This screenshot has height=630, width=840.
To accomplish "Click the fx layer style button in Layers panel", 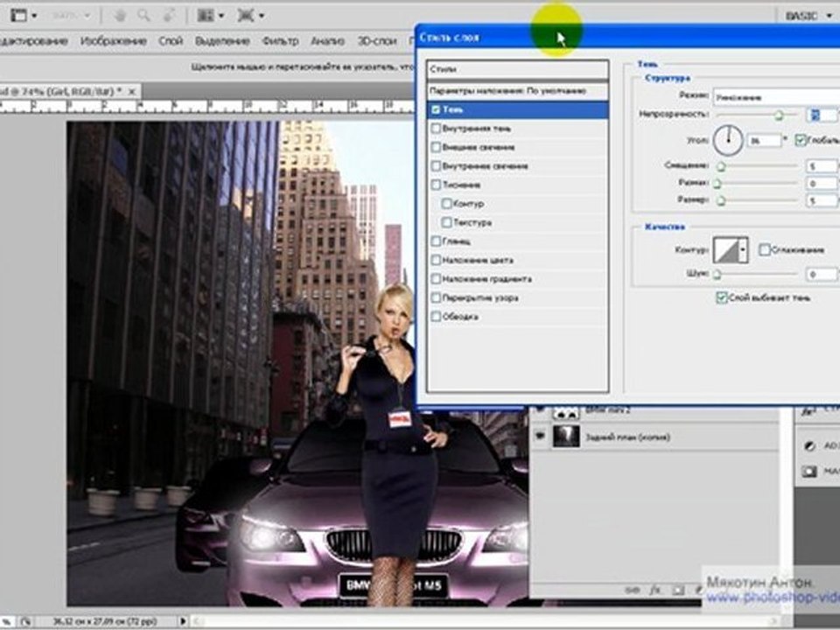I will (x=655, y=591).
